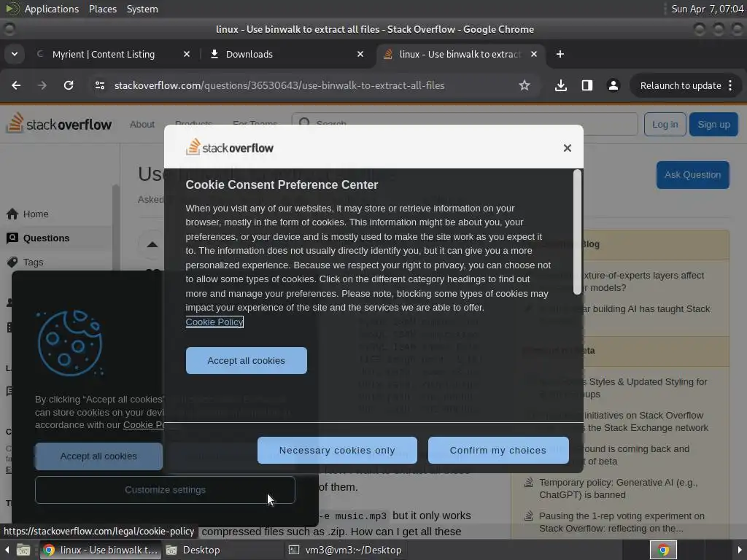The height and width of the screenshot is (560, 747).
Task: Close the Stack Overflow tab
Action: (534, 54)
